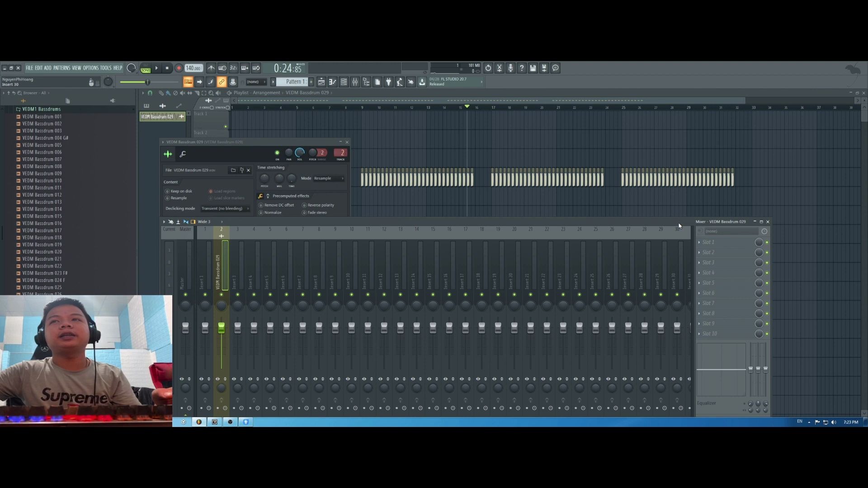This screenshot has height=488, width=868.
Task: Click the Undo history circular arrow icon
Action: coord(488,68)
